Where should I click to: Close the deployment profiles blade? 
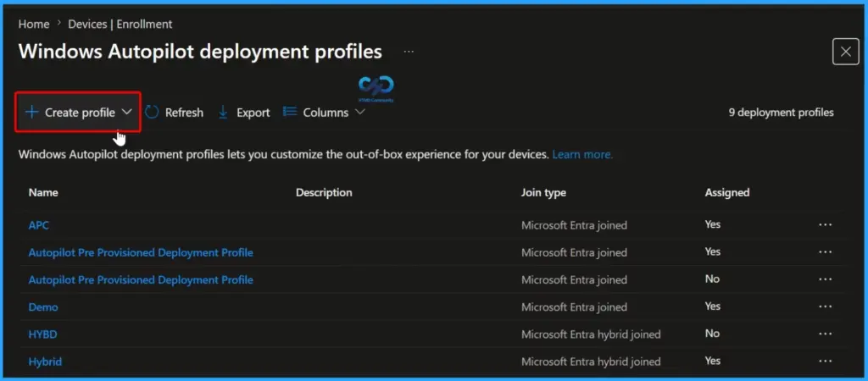click(x=845, y=52)
